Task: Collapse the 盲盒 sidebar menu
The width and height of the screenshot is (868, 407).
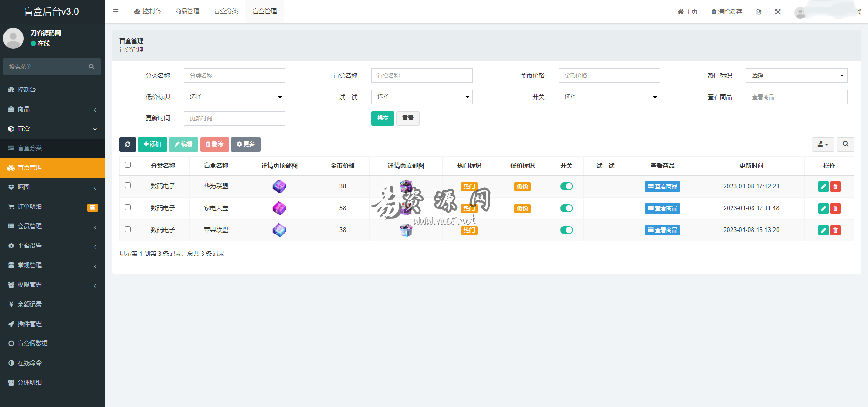Action: (x=53, y=128)
